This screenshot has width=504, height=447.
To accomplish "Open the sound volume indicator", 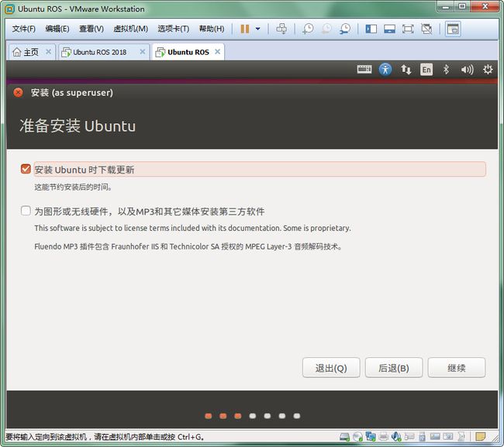I will pos(467,70).
